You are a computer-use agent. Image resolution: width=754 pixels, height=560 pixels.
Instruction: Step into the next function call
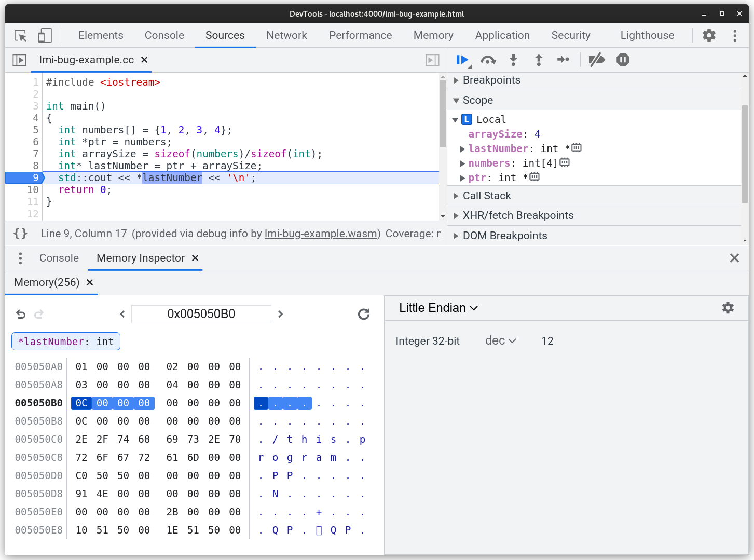[513, 60]
